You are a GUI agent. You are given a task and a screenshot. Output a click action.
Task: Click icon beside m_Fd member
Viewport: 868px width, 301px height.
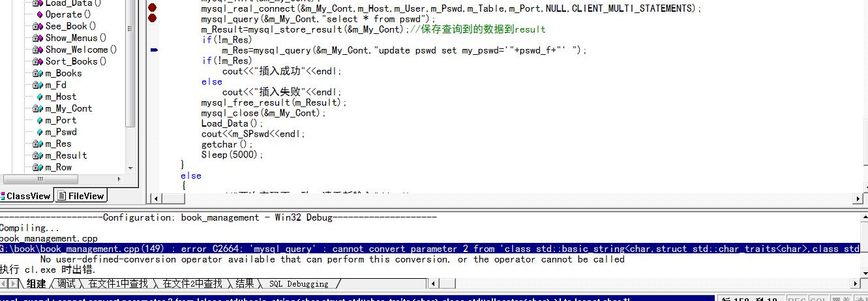(x=38, y=85)
